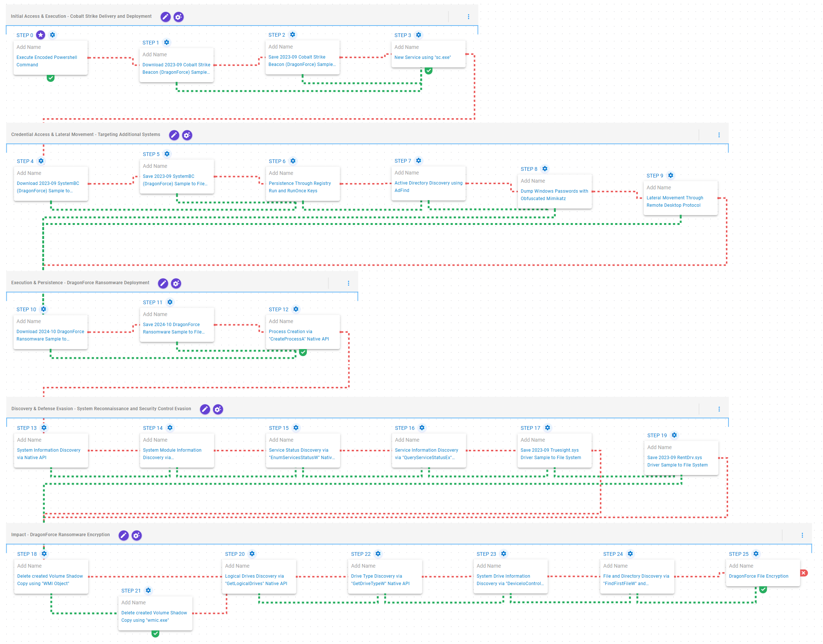Open gear settings for STEP 25

point(756,554)
